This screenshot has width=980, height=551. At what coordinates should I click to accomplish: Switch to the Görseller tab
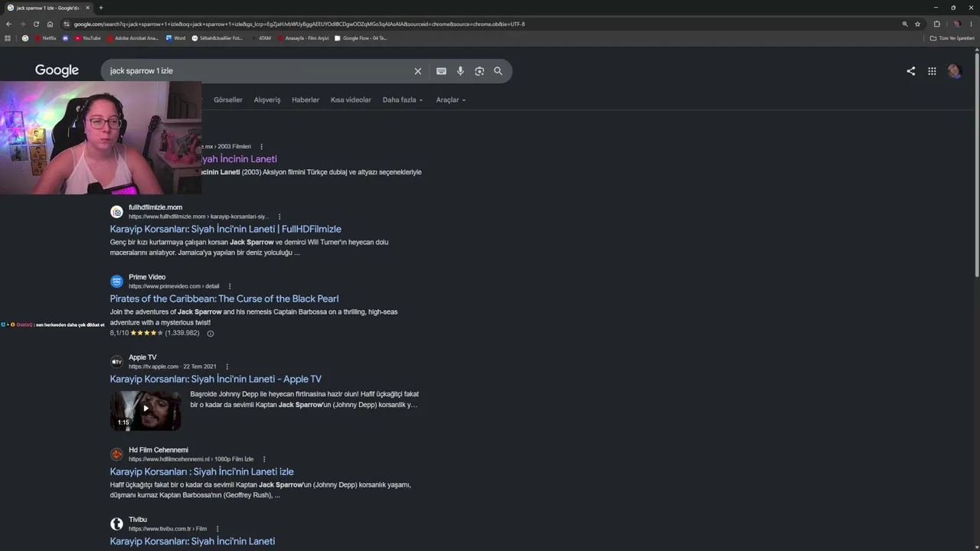(227, 99)
